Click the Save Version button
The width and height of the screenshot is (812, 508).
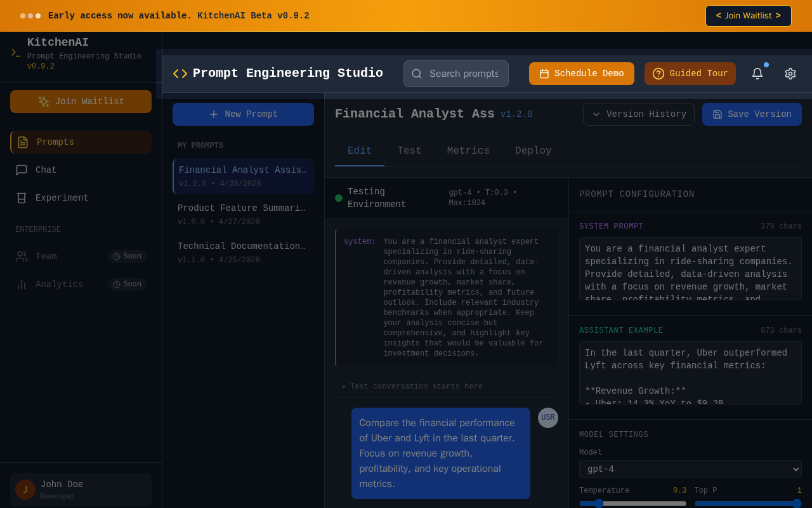(752, 114)
